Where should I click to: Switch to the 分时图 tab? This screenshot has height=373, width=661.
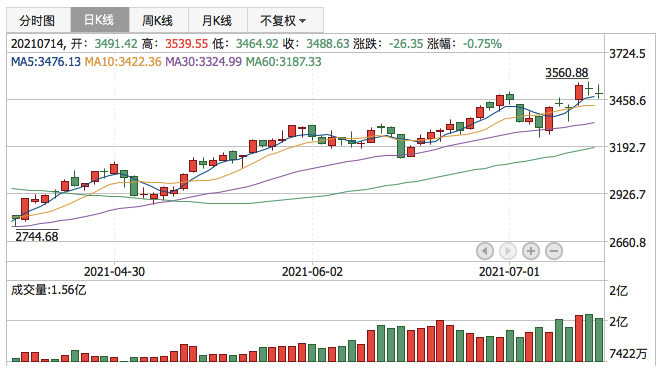pyautogui.click(x=38, y=20)
